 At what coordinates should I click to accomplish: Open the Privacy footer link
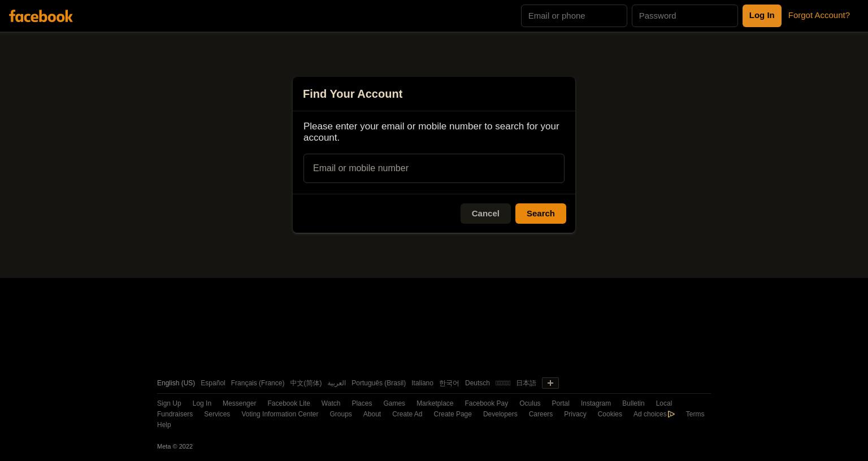575,414
